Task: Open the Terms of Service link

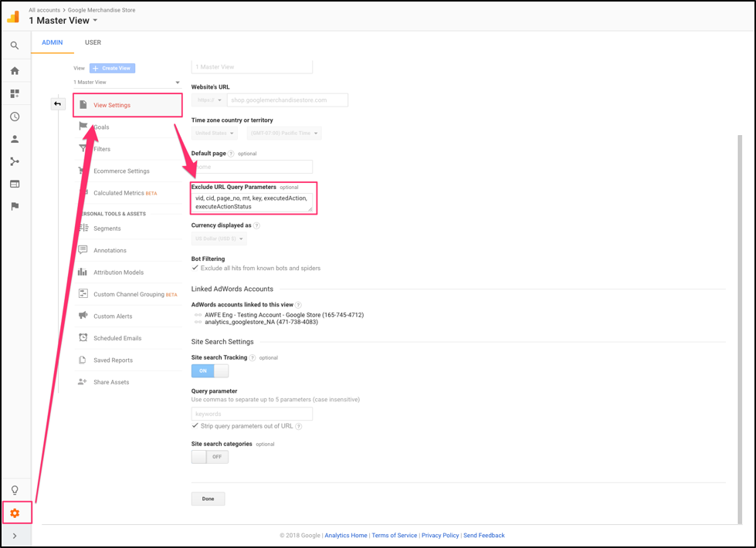Action: [x=395, y=536]
